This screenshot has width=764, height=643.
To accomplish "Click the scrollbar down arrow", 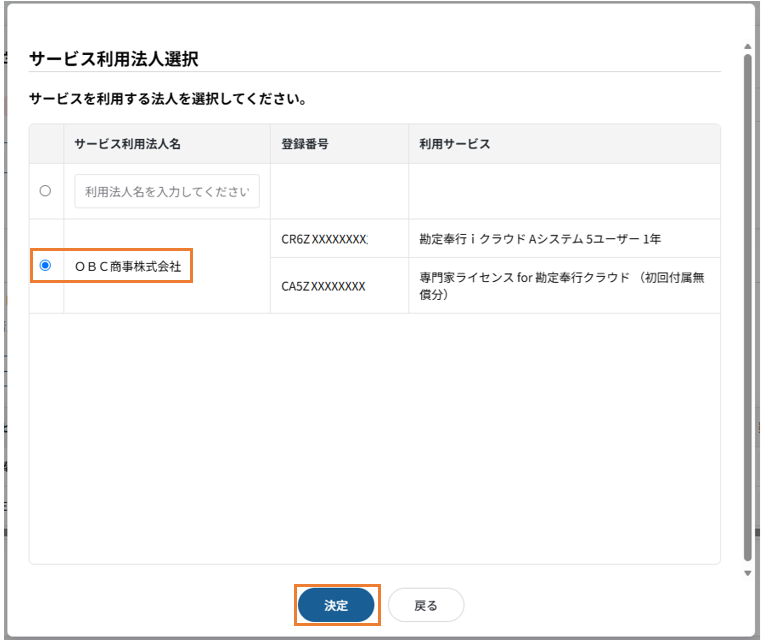I will pyautogui.click(x=747, y=573).
